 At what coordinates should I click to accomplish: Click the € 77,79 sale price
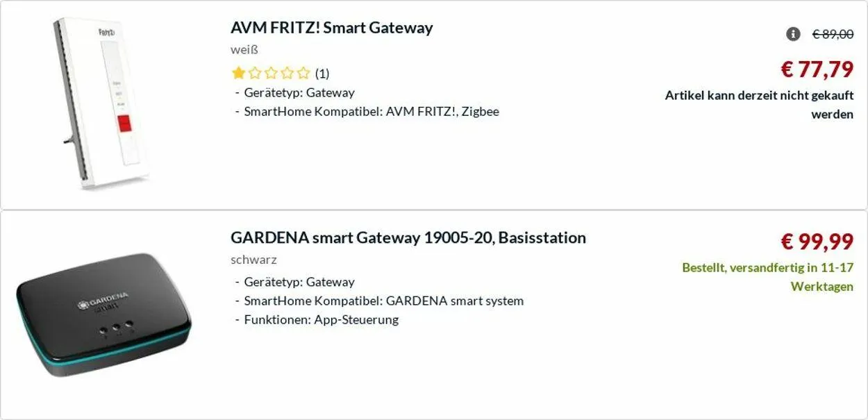817,69
